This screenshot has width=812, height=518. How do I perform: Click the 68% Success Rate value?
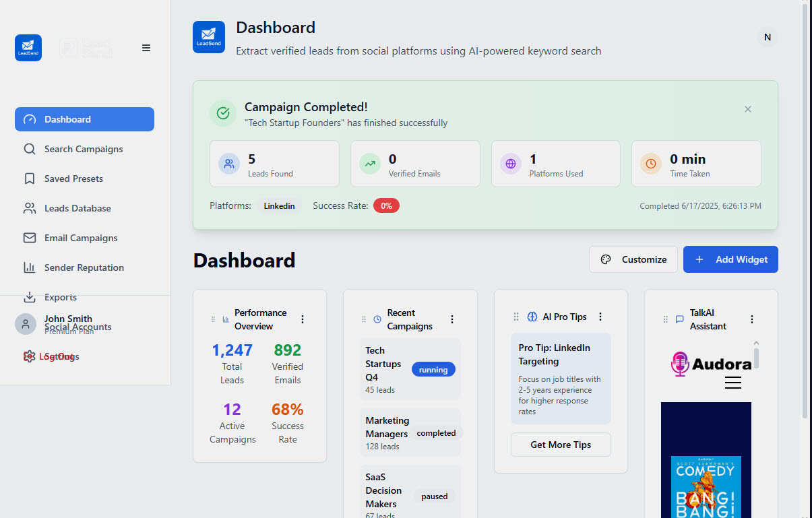coord(288,410)
